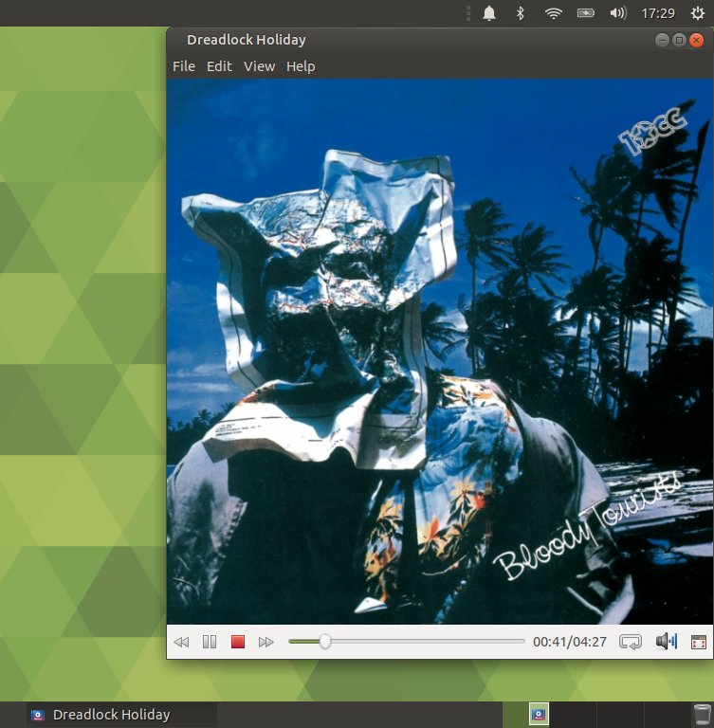Image resolution: width=714 pixels, height=728 pixels.
Task: Switch to fullscreen with the fullscreen icon
Action: 699,642
